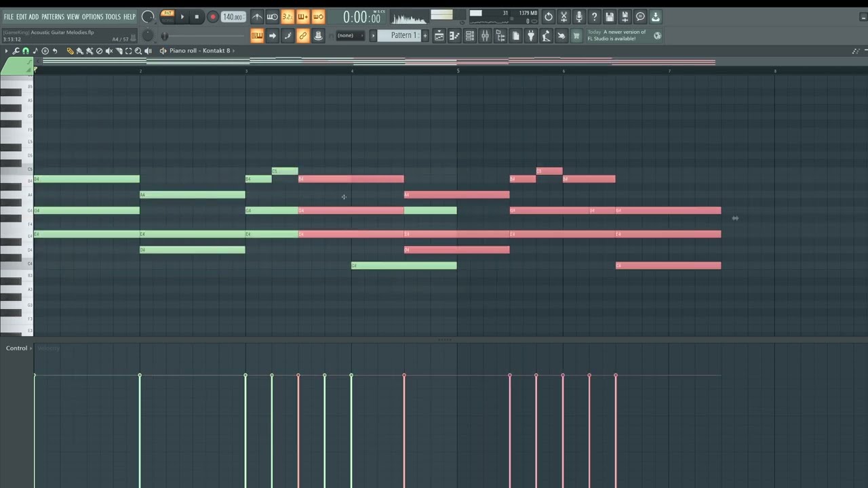The image size is (868, 488).
Task: Click the master volume knob
Action: (x=147, y=17)
